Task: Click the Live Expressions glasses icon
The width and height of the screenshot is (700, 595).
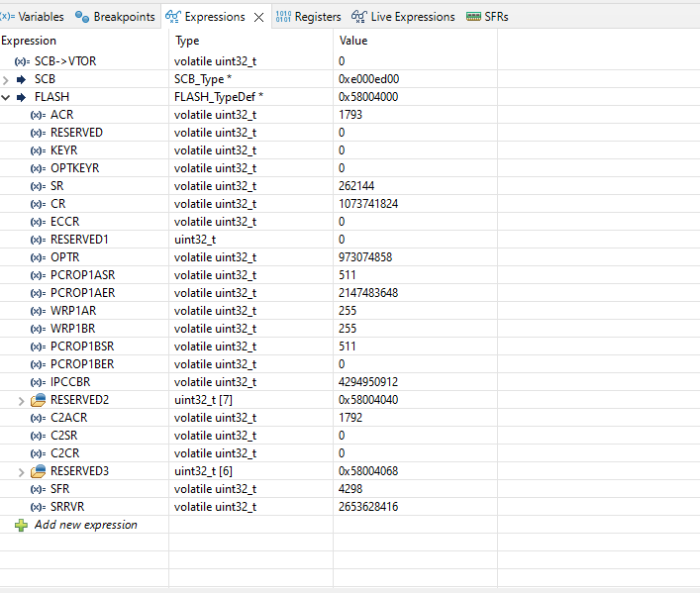Action: pos(359,17)
